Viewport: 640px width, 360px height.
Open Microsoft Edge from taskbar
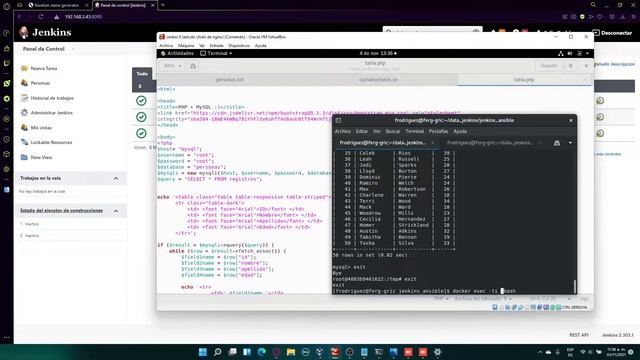(x=262, y=352)
